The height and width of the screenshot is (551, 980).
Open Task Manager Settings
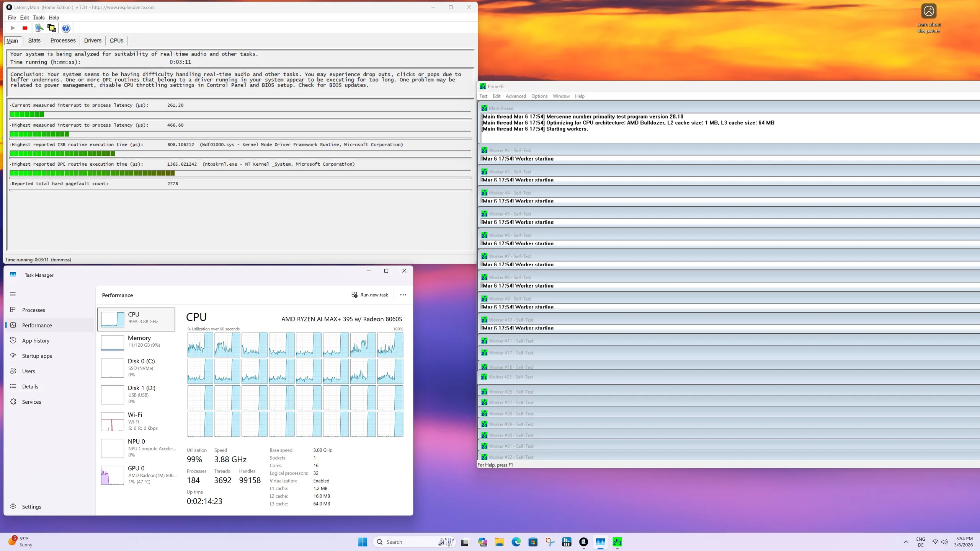point(31,507)
